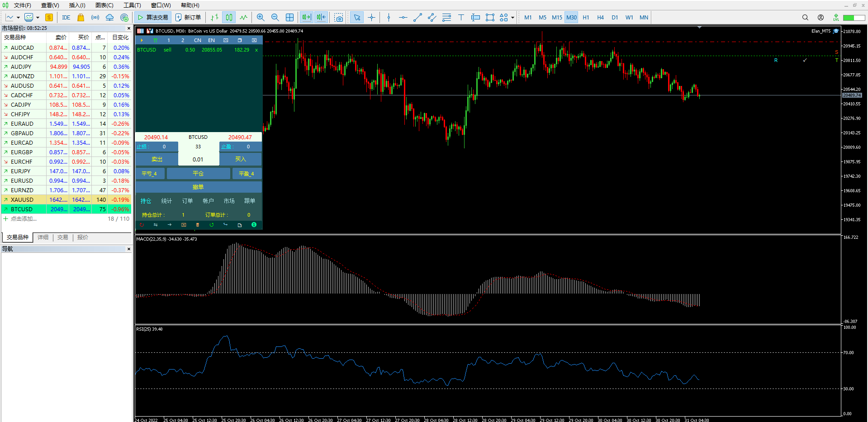The height and width of the screenshot is (422, 868).
Task: Switch to the 详细 tab in Market Watch
Action: click(x=43, y=237)
